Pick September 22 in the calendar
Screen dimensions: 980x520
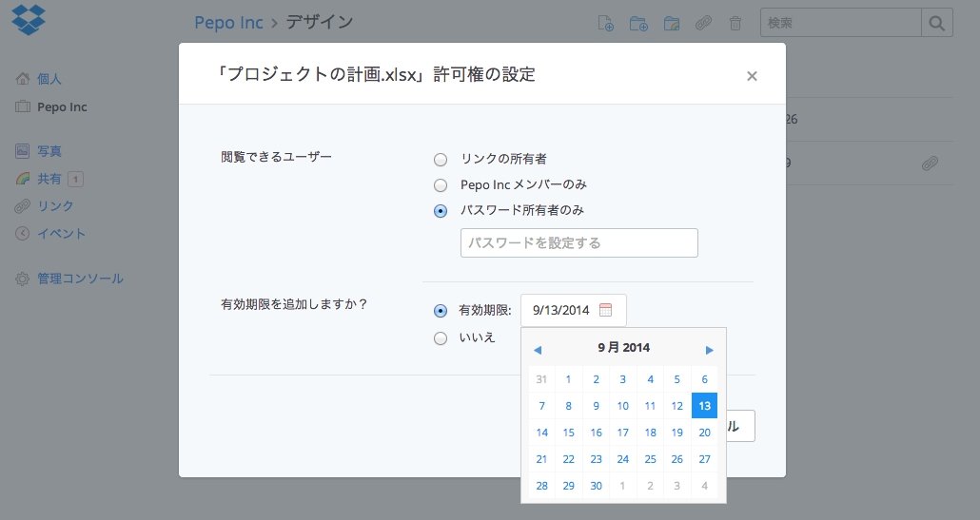click(569, 459)
